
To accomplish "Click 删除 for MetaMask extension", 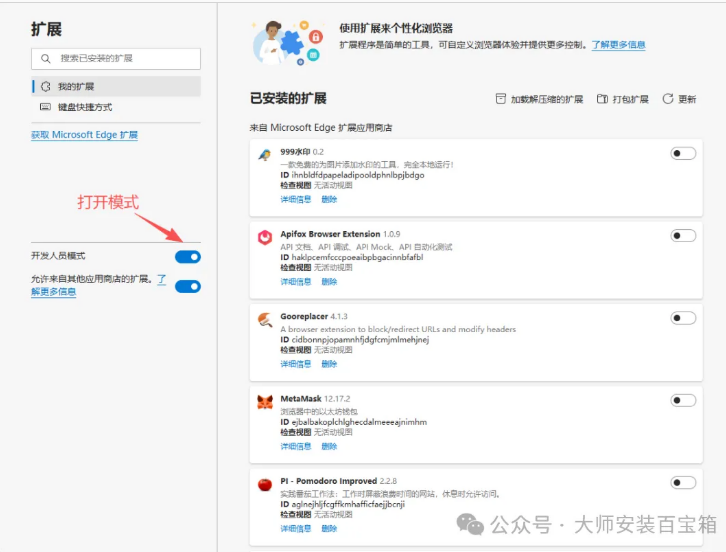I will tap(329, 446).
